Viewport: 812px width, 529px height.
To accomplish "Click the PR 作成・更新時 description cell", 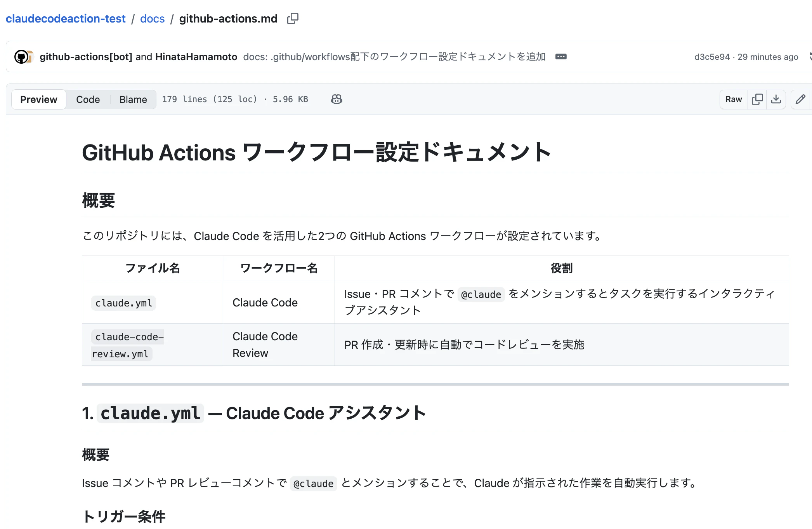I will click(x=562, y=345).
